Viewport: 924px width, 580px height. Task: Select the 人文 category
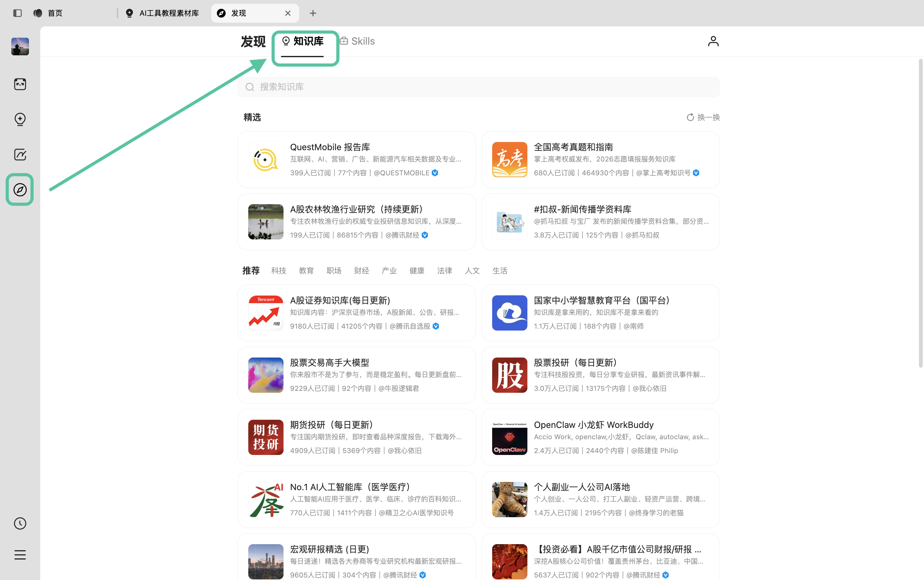point(472,271)
